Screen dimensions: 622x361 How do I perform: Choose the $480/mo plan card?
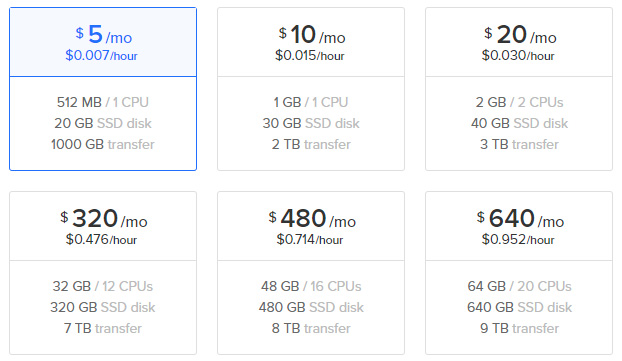click(311, 273)
